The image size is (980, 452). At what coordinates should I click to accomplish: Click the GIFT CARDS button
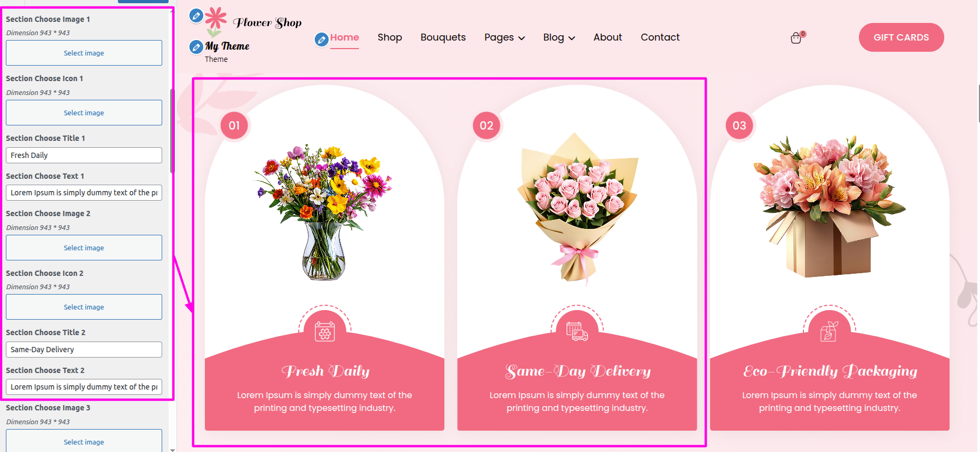point(901,37)
